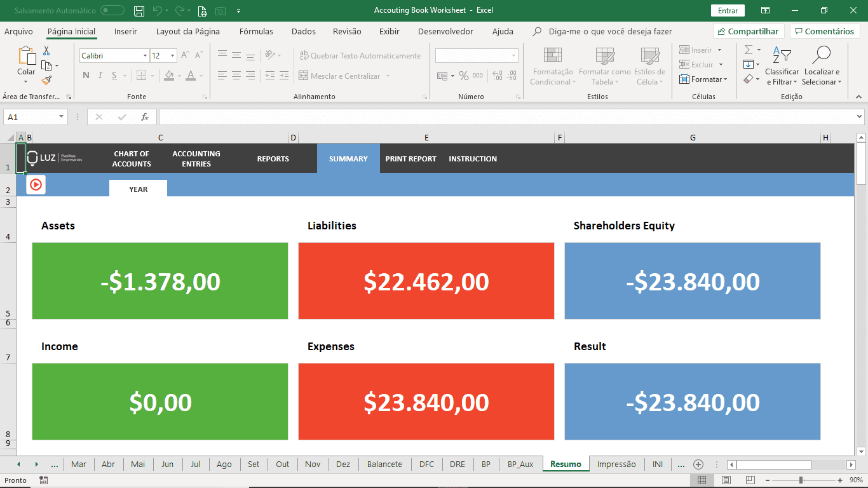Toggle italic formatting
The image size is (868, 488).
[100, 75]
